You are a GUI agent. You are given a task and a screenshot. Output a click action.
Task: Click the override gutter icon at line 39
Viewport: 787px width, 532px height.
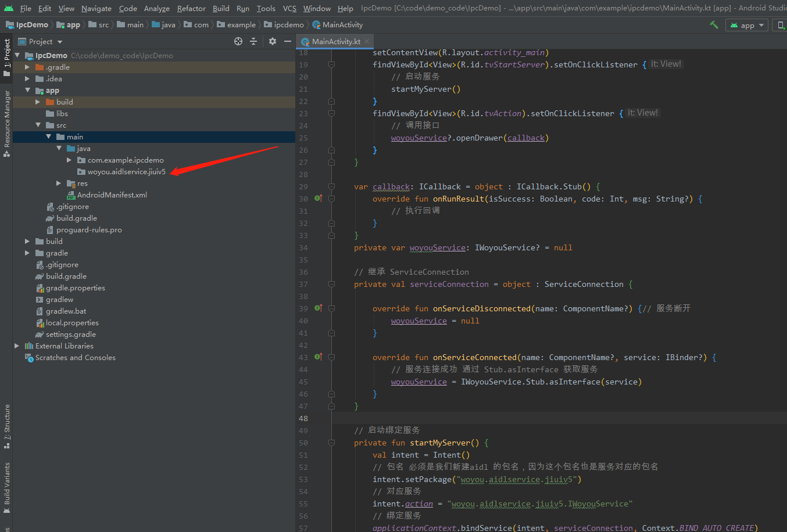pyautogui.click(x=319, y=308)
